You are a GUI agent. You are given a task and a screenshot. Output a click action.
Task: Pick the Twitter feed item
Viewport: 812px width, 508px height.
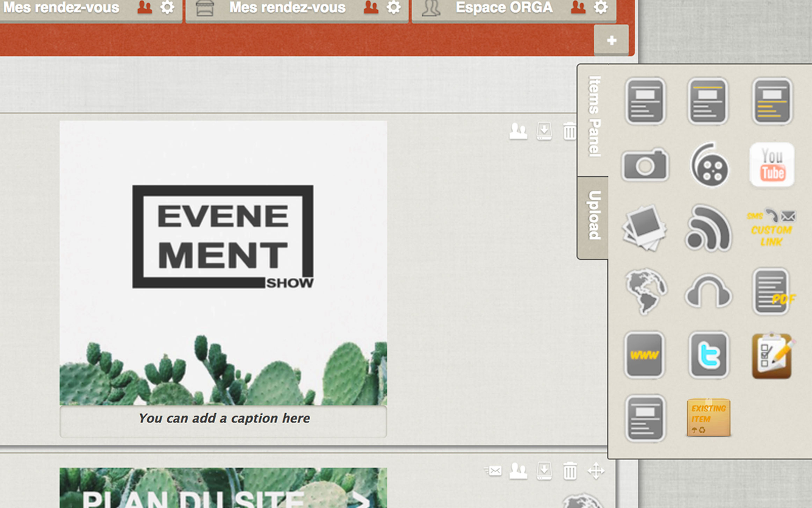point(708,355)
